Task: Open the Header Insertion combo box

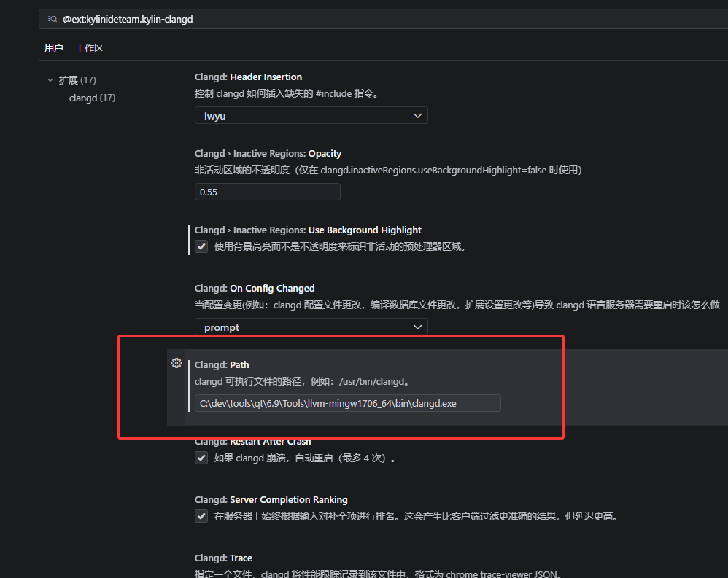Action: 311,115
